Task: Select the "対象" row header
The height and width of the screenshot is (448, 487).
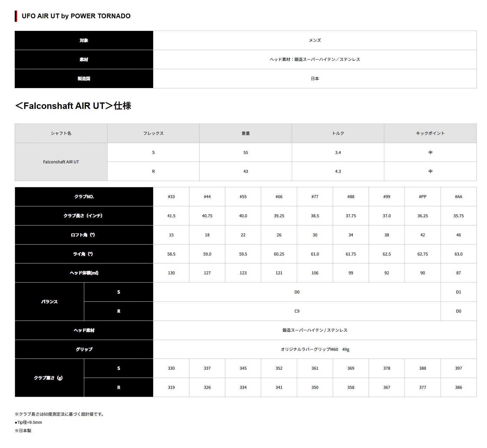Action: (84, 40)
